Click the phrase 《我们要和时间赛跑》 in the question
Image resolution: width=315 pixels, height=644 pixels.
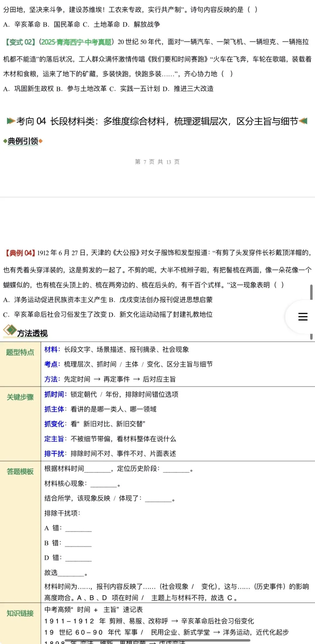point(177,59)
